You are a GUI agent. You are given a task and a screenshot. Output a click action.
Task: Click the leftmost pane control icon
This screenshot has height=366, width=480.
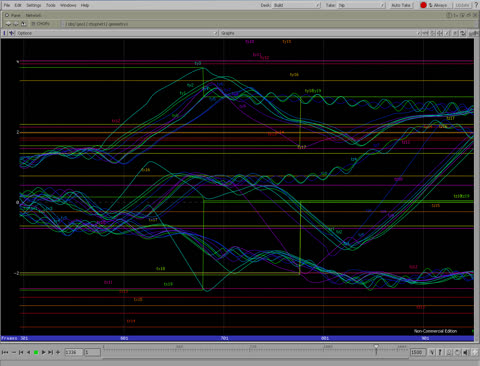click(x=449, y=15)
